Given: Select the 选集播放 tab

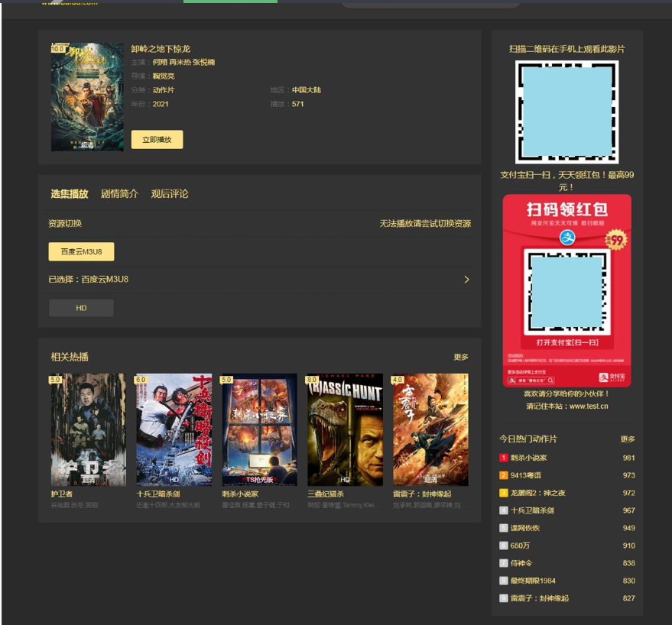Looking at the screenshot, I should (x=70, y=194).
